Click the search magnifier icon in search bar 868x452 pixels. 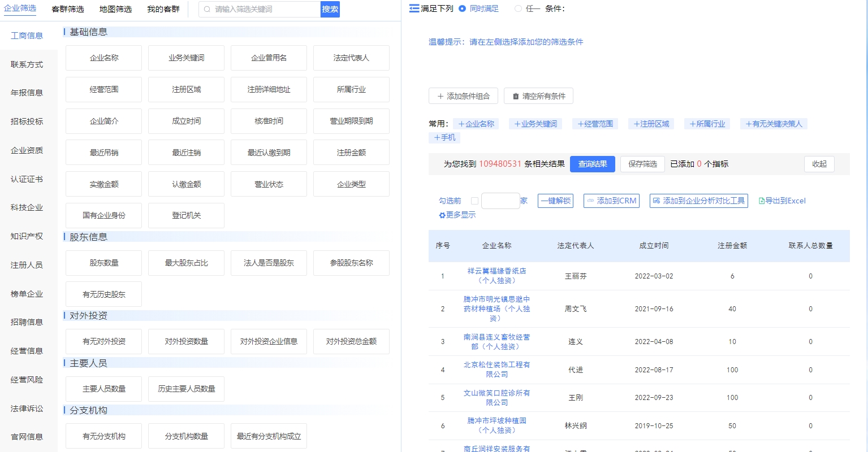208,8
